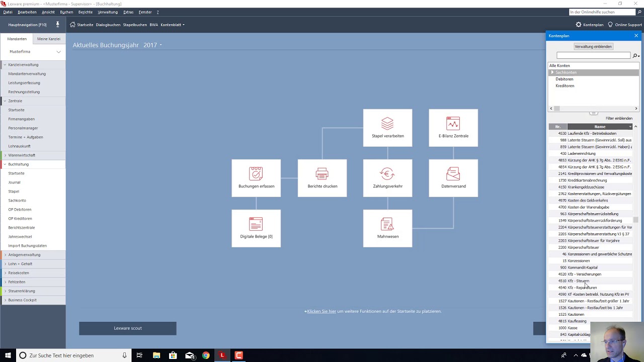This screenshot has width=644, height=362.
Task: Open the Windows Start menu
Action: tap(8, 355)
